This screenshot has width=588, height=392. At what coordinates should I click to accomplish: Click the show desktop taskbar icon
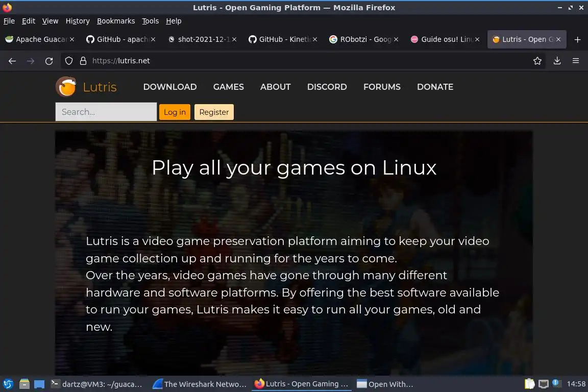click(x=39, y=384)
